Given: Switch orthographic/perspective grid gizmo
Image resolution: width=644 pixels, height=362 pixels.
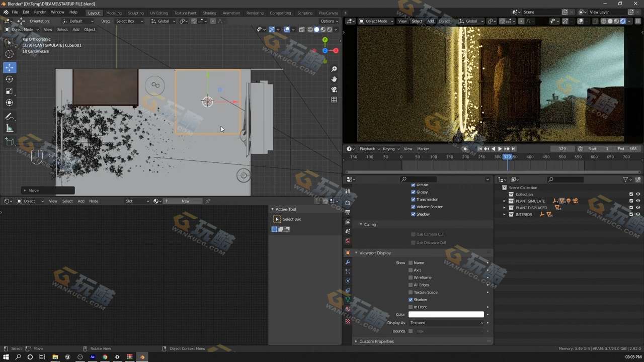Looking at the screenshot, I should pyautogui.click(x=334, y=100).
